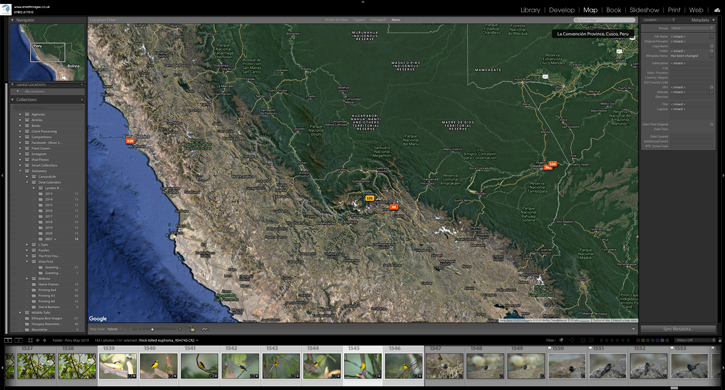Image resolution: width=725 pixels, height=390 pixels.
Task: Toggle the red color label filter
Action: [x=638, y=340]
